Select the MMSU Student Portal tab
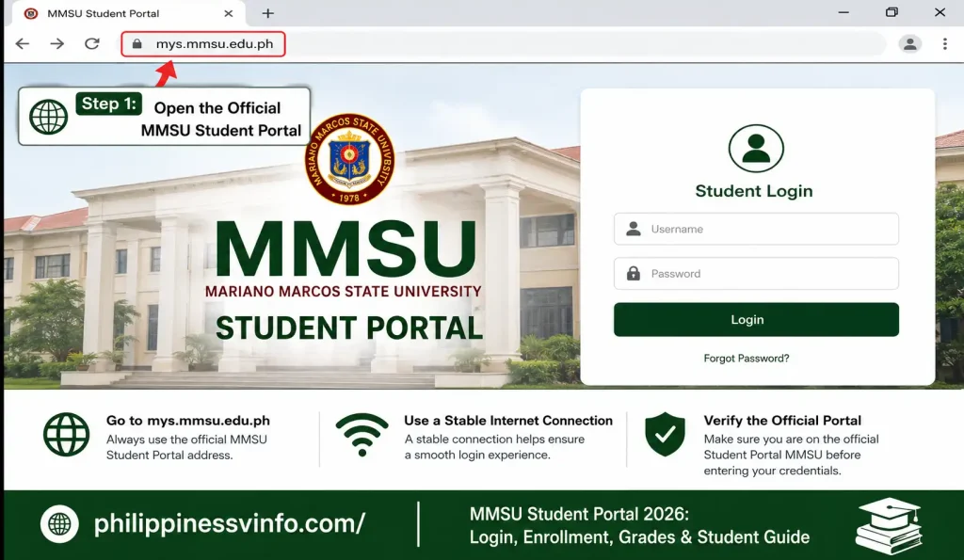This screenshot has height=560, width=964. pyautogui.click(x=126, y=13)
